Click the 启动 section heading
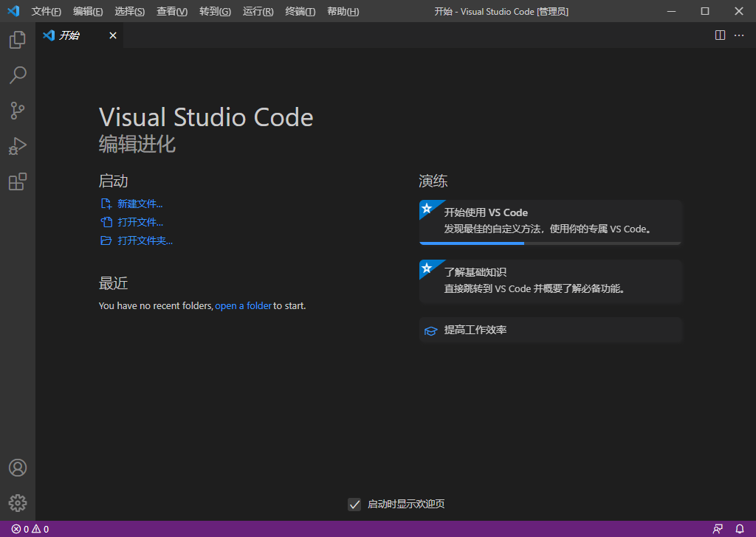The width and height of the screenshot is (756, 537). [x=113, y=181]
